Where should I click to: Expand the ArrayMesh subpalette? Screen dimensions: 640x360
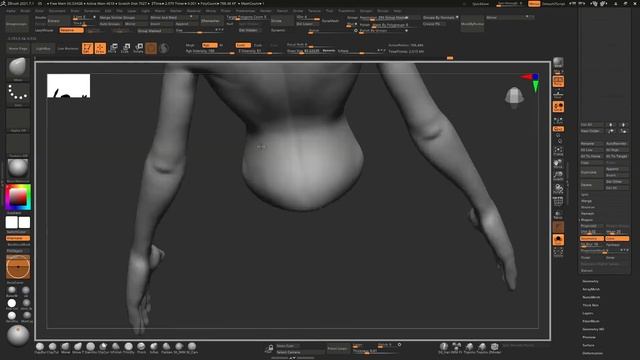pos(591,289)
